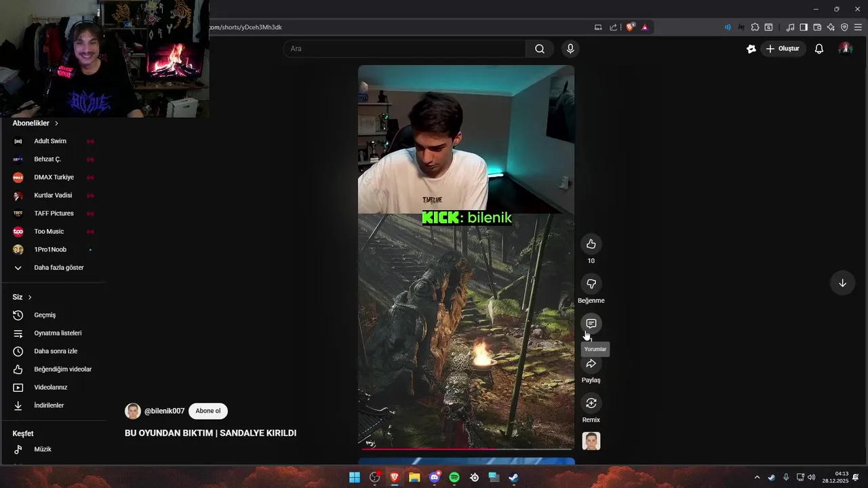Open Steam from the taskbar
Image resolution: width=868 pixels, height=488 pixels.
point(514,477)
